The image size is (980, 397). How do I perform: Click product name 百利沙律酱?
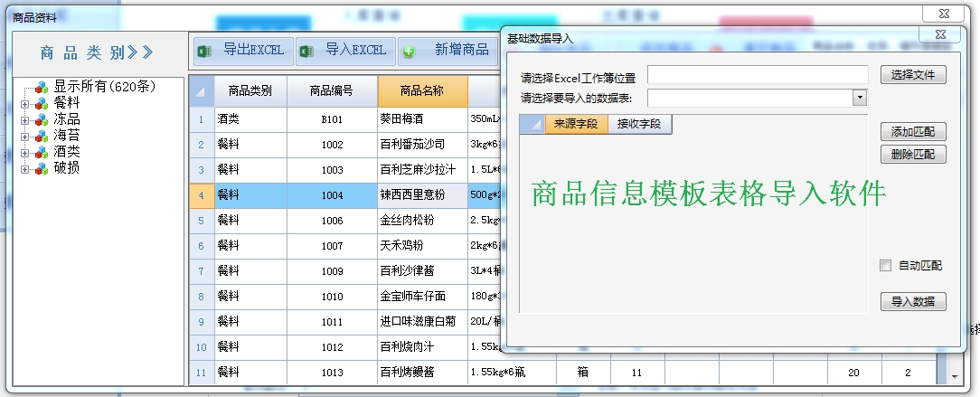[408, 270]
